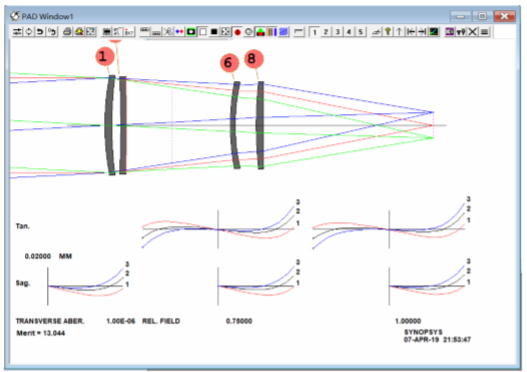This screenshot has height=372, width=527.
Task: Click the red surface marker labeled 8
Action: tap(253, 59)
